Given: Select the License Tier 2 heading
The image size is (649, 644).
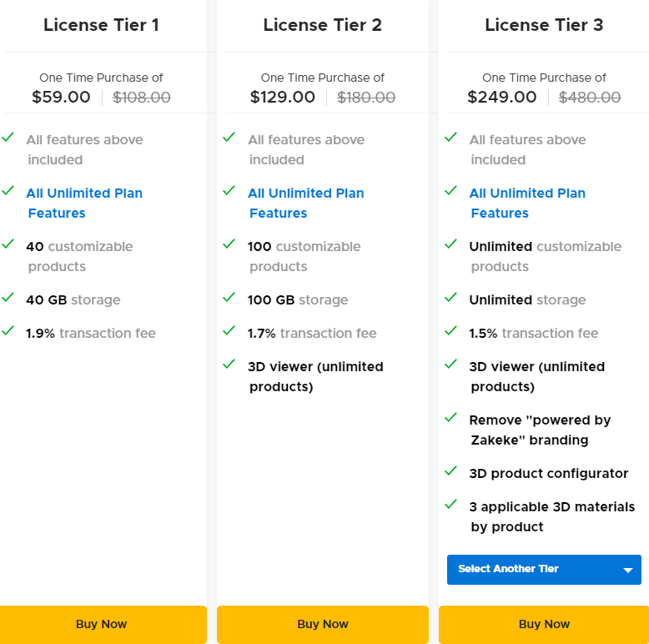Looking at the screenshot, I should [x=322, y=25].
